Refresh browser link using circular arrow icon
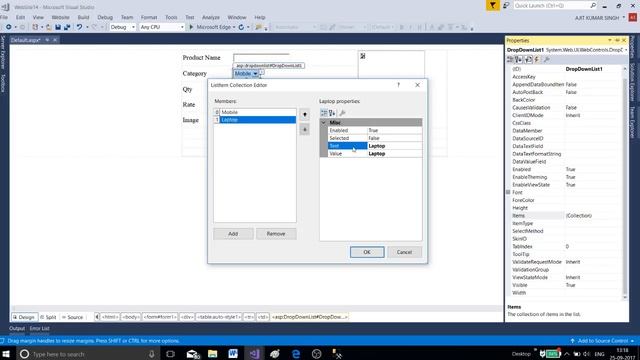 coord(241,27)
